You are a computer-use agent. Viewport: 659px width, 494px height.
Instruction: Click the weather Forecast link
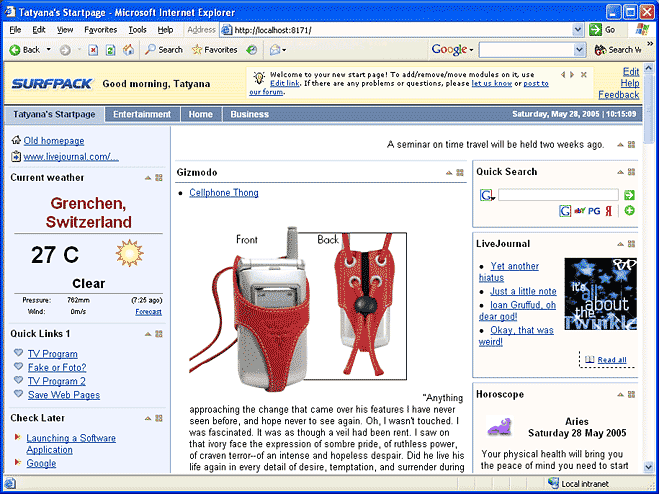click(x=148, y=312)
